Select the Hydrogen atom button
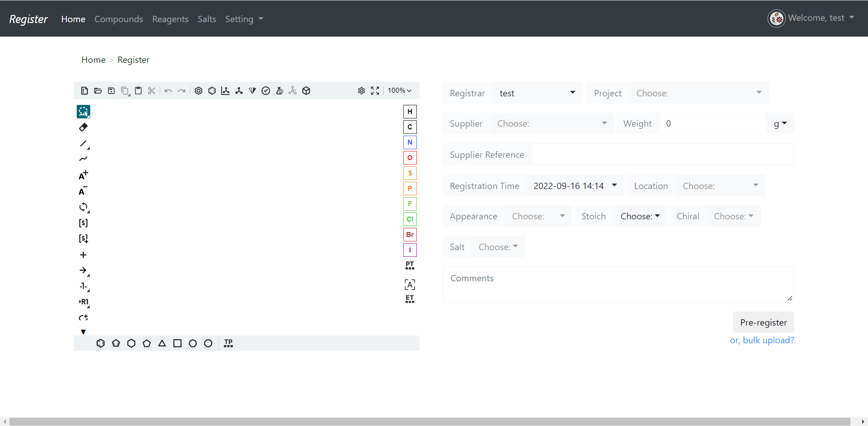 (x=410, y=112)
